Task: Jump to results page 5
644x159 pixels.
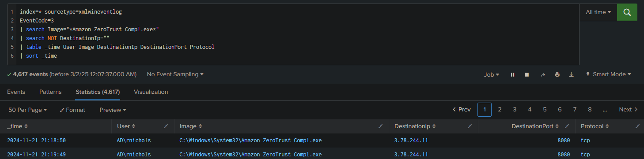Action: pos(545,110)
